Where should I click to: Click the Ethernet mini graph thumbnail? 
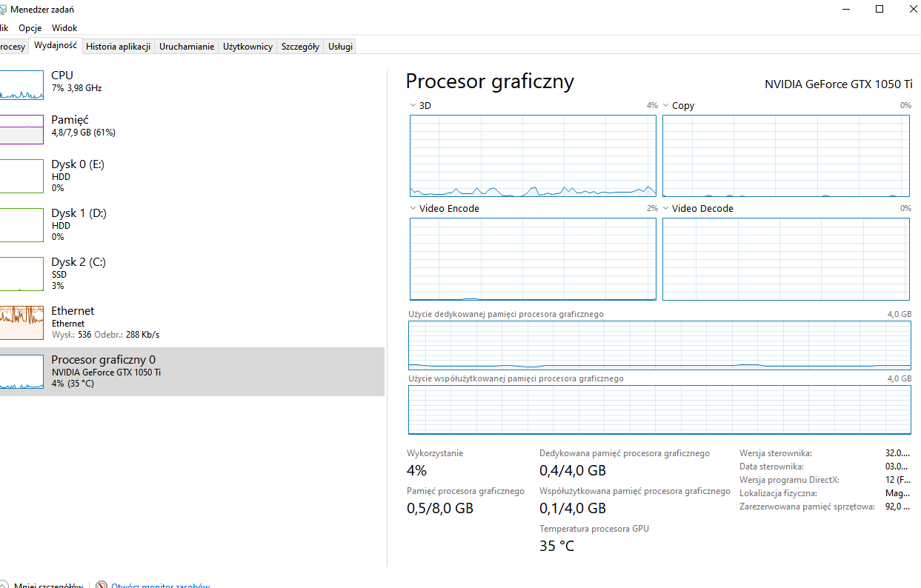pos(21,324)
